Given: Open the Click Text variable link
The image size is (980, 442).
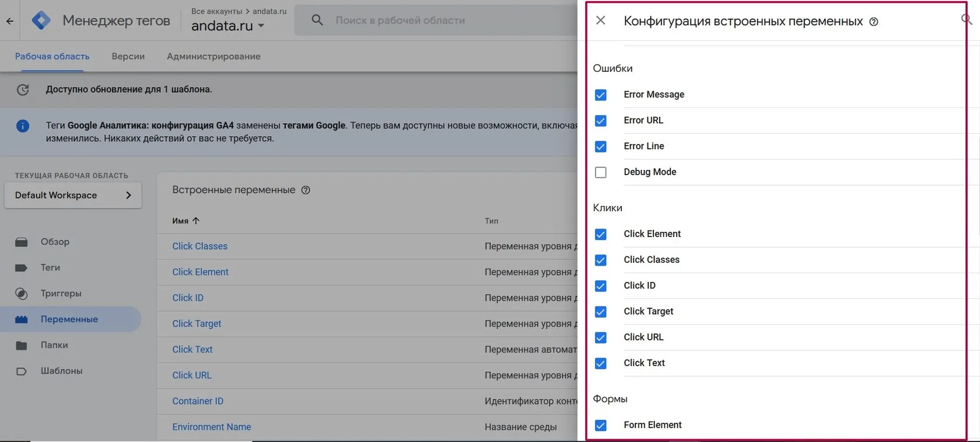Looking at the screenshot, I should [192, 349].
